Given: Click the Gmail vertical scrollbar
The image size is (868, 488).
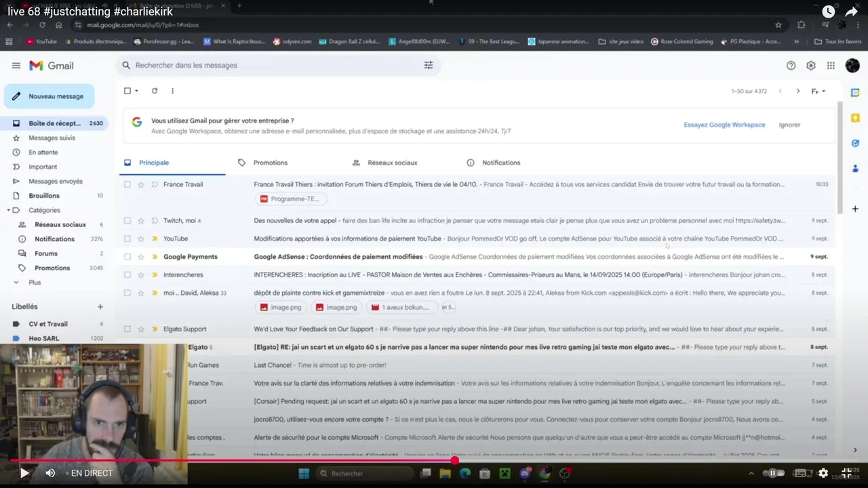Looking at the screenshot, I should click(x=841, y=157).
